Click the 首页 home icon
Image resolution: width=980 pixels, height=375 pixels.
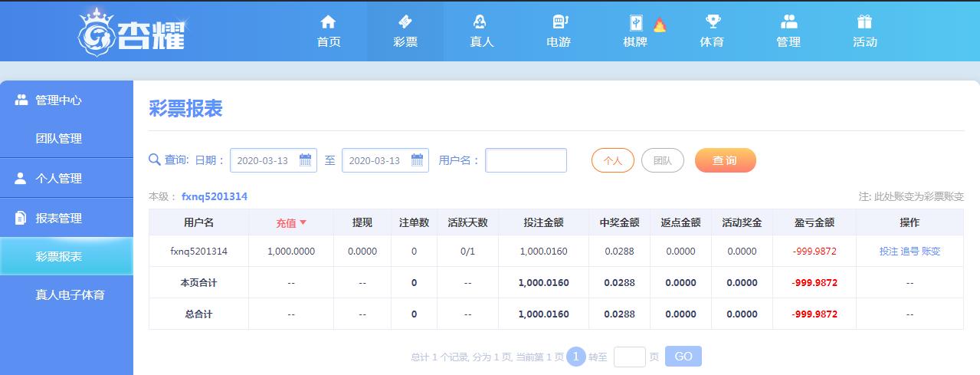click(329, 21)
